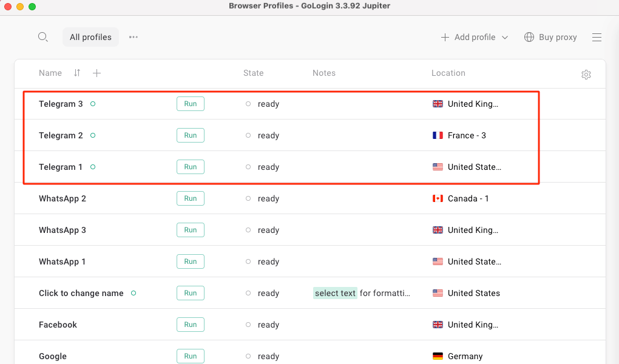Open the three-dots folder options

click(x=134, y=37)
